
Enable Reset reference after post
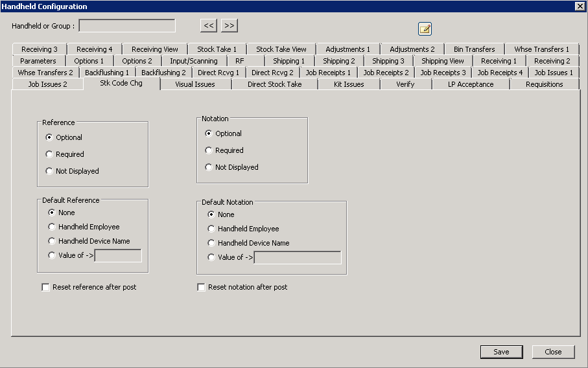[46, 287]
